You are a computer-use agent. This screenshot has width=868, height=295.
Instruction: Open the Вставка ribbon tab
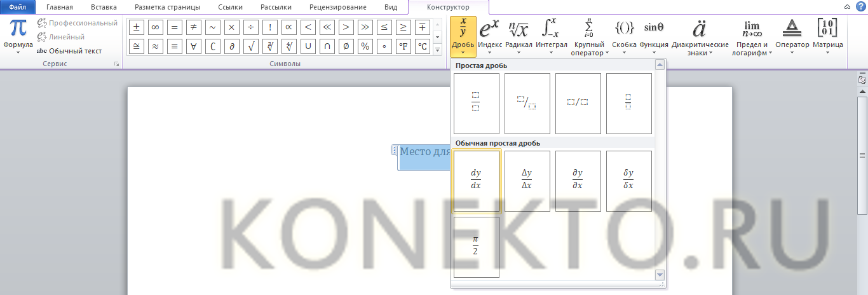[x=104, y=8]
